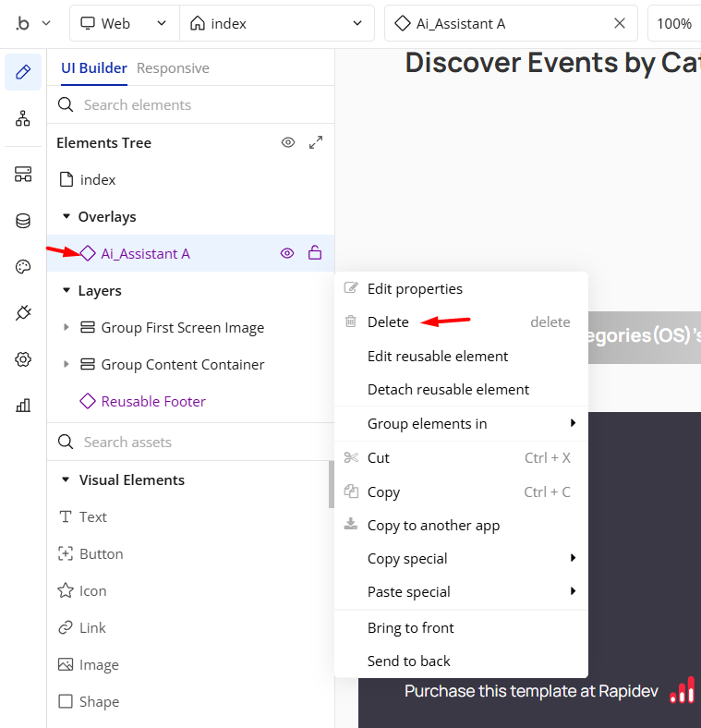Open the Plugins plug icon
This screenshot has width=701, height=728.
pos(23,313)
